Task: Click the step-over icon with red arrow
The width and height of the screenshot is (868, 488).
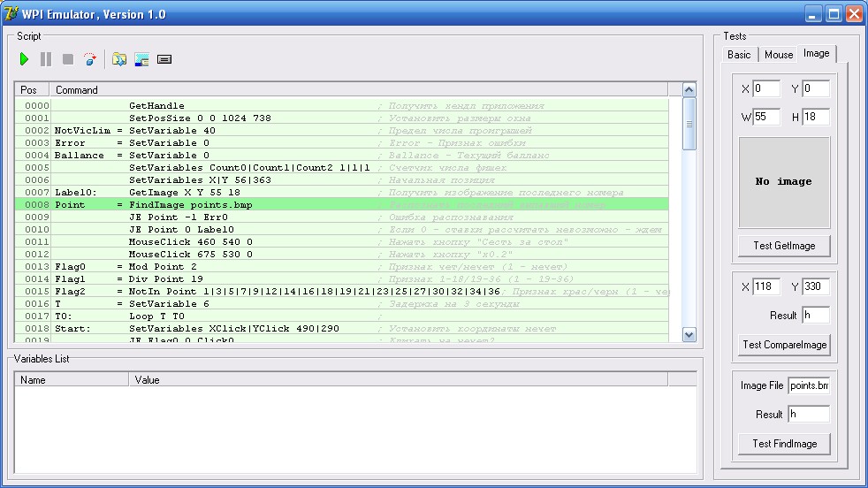Action: point(89,59)
